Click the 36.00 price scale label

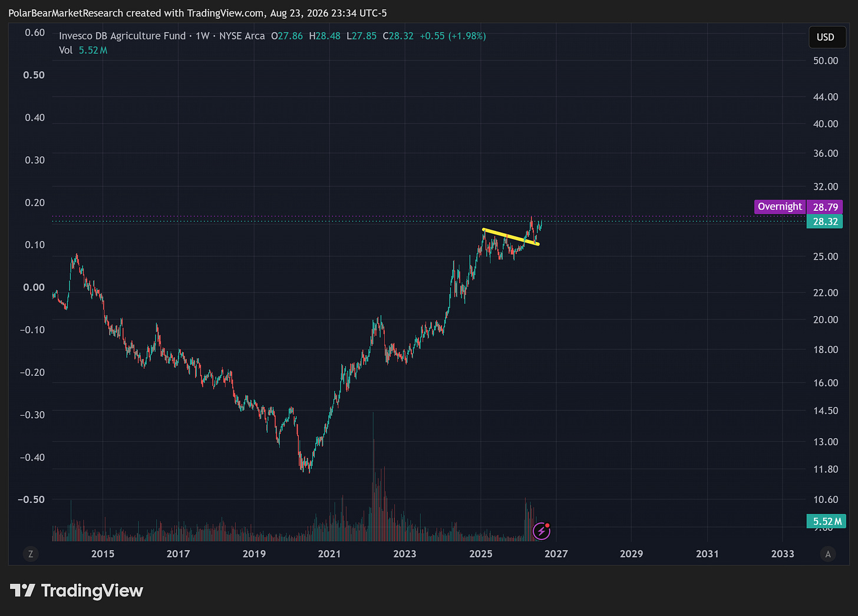[x=826, y=153]
